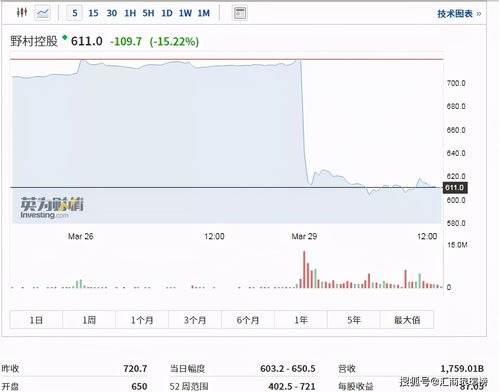Select the 1M interval
Image resolution: width=499 pixels, height=392 pixels.
[x=204, y=13]
